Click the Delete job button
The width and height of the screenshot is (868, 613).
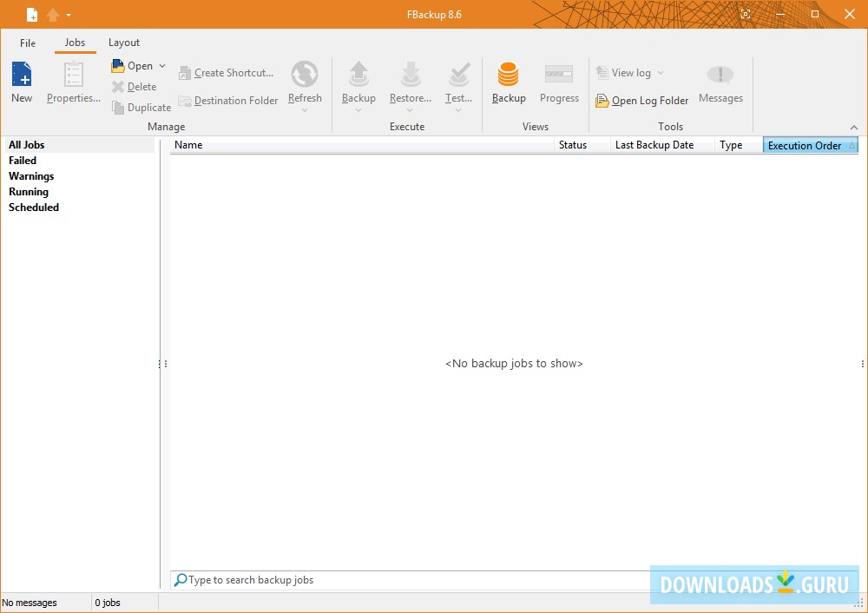tap(134, 86)
